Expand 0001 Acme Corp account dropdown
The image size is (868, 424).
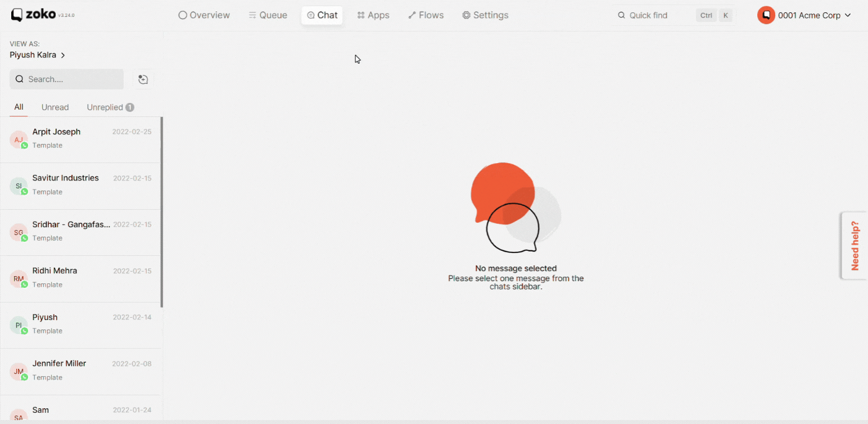(848, 15)
